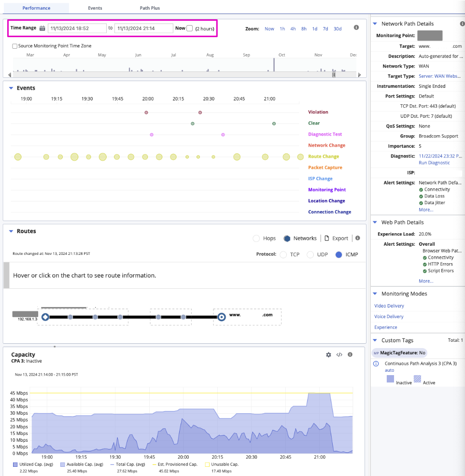465x476 pixels.
Task: Click the Run Diagnostic link
Action: click(434, 163)
